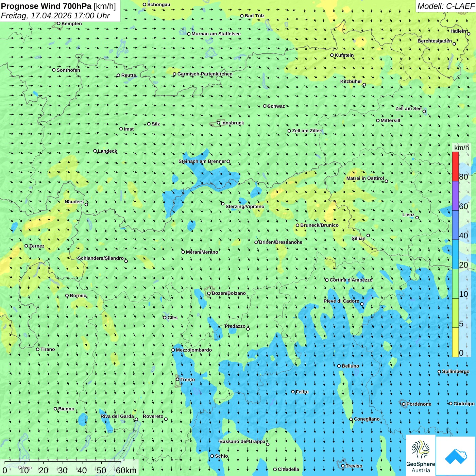The image size is (476, 476).
Task: Click the Bormio label
Action: coord(78,295)
